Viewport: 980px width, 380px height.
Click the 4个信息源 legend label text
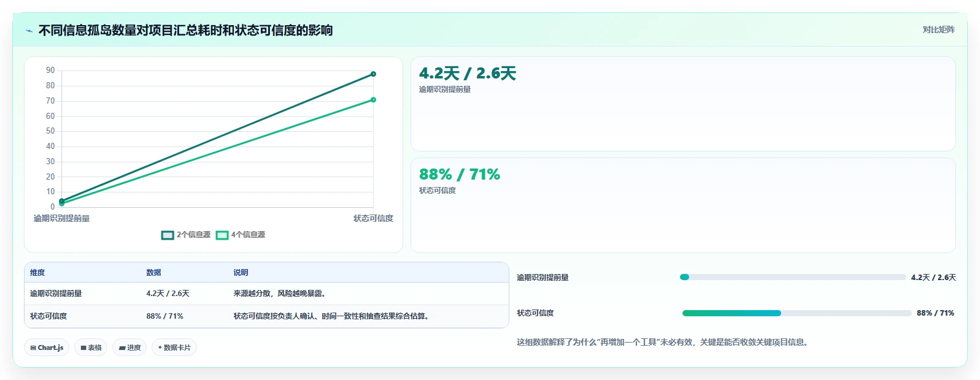pos(249,235)
